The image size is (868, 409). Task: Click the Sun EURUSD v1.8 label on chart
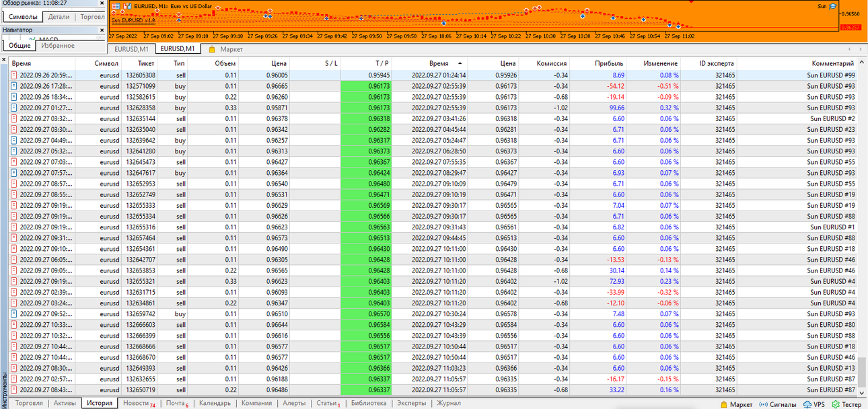(133, 20)
